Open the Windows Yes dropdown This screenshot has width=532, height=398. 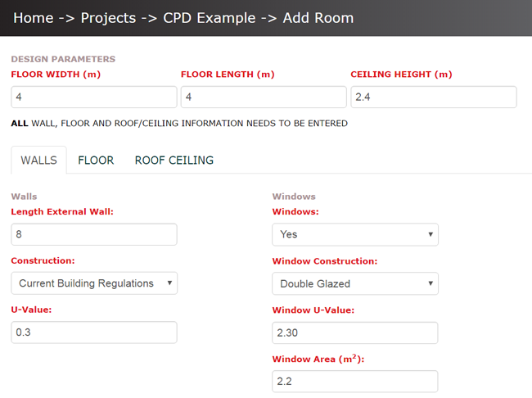click(355, 234)
